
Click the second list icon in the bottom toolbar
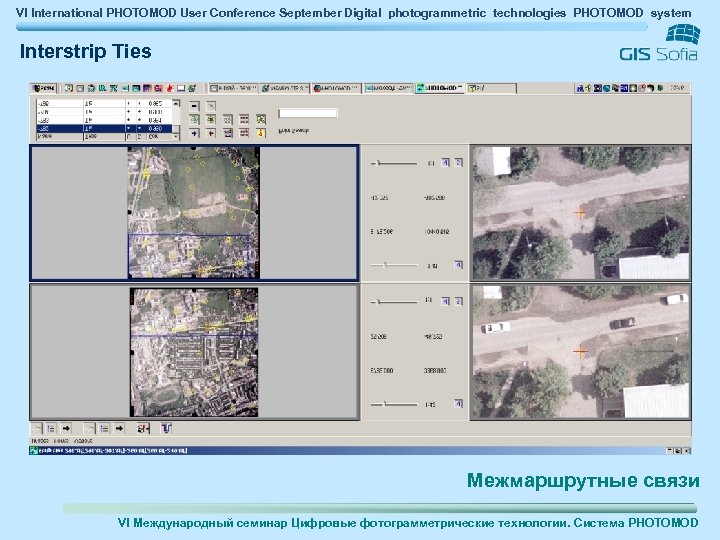pyautogui.click(x=105, y=428)
